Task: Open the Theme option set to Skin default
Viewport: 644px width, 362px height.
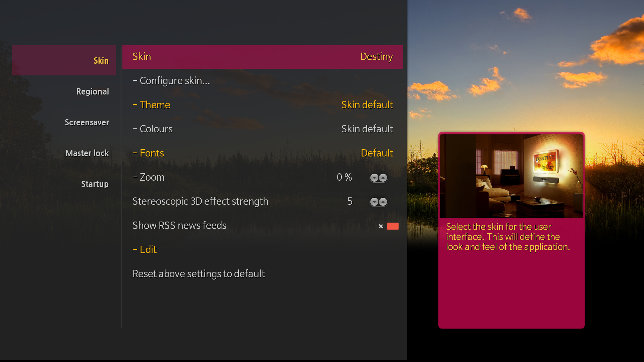Action: coord(262,105)
